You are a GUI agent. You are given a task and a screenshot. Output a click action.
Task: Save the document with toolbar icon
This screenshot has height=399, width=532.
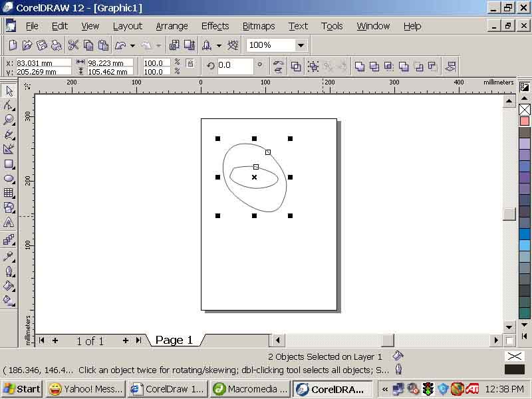point(42,45)
